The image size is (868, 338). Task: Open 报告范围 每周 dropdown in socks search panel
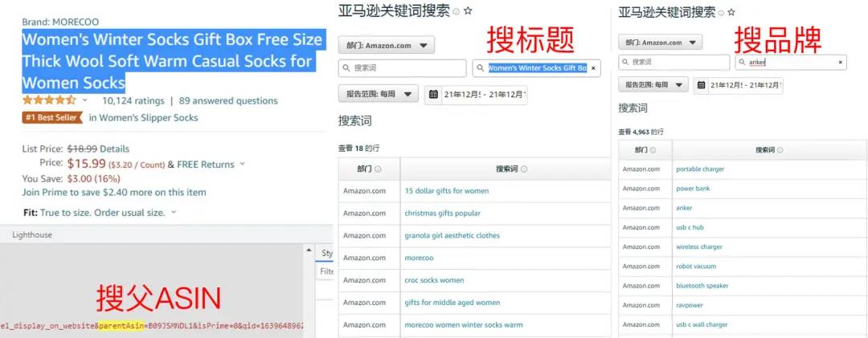tap(378, 94)
